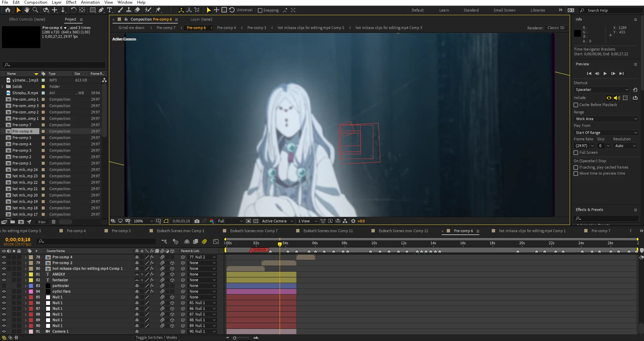The width and height of the screenshot is (644, 341).
Task: Select the Eraser tool
Action: click(137, 10)
